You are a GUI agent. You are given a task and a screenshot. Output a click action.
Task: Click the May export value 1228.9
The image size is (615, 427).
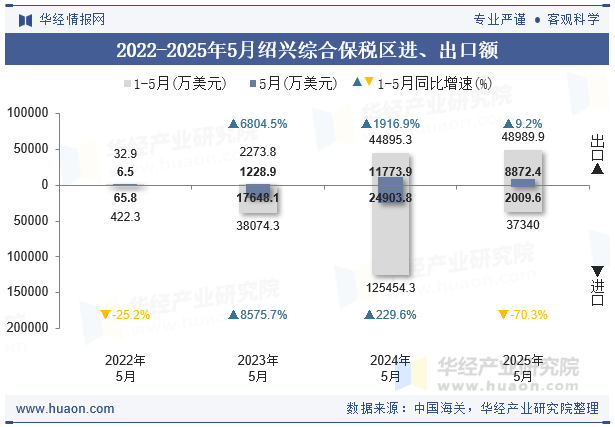(x=258, y=172)
